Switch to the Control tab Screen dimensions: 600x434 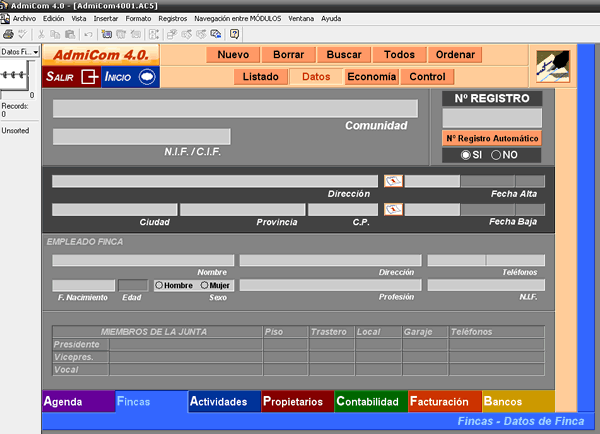(427, 77)
